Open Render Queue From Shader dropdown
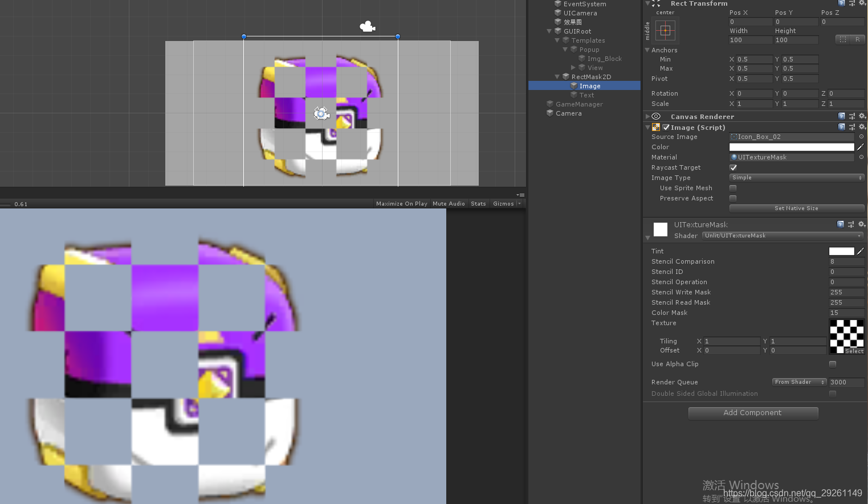This screenshot has width=868, height=504. coord(800,382)
